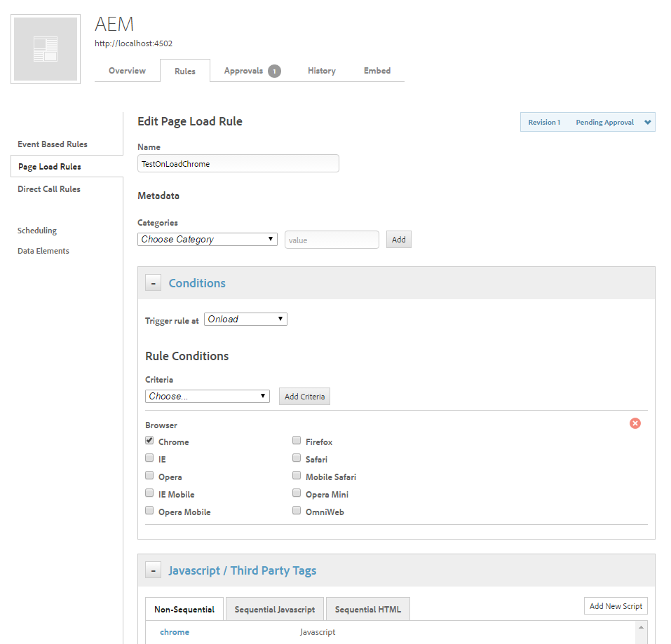
Task: Open the Criteria Choose dropdown
Action: (x=208, y=397)
